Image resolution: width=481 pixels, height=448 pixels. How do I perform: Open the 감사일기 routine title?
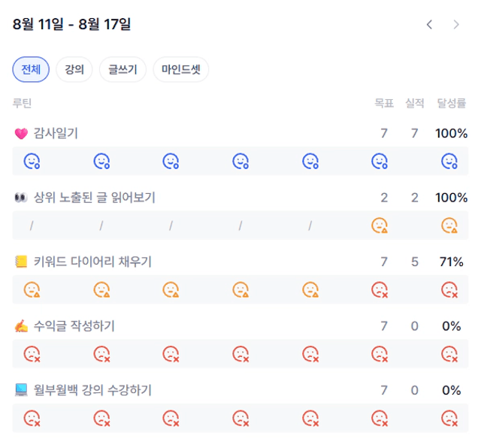pyautogui.click(x=56, y=133)
